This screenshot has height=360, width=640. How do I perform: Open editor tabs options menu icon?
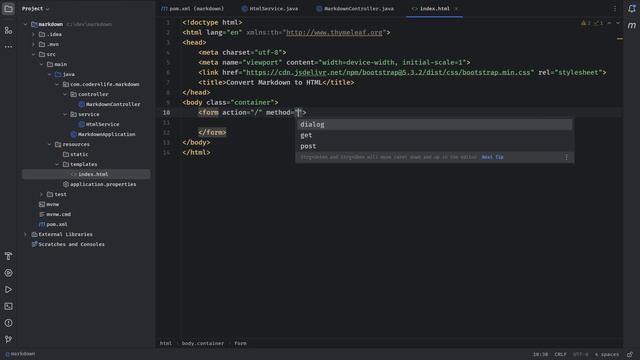[615, 9]
